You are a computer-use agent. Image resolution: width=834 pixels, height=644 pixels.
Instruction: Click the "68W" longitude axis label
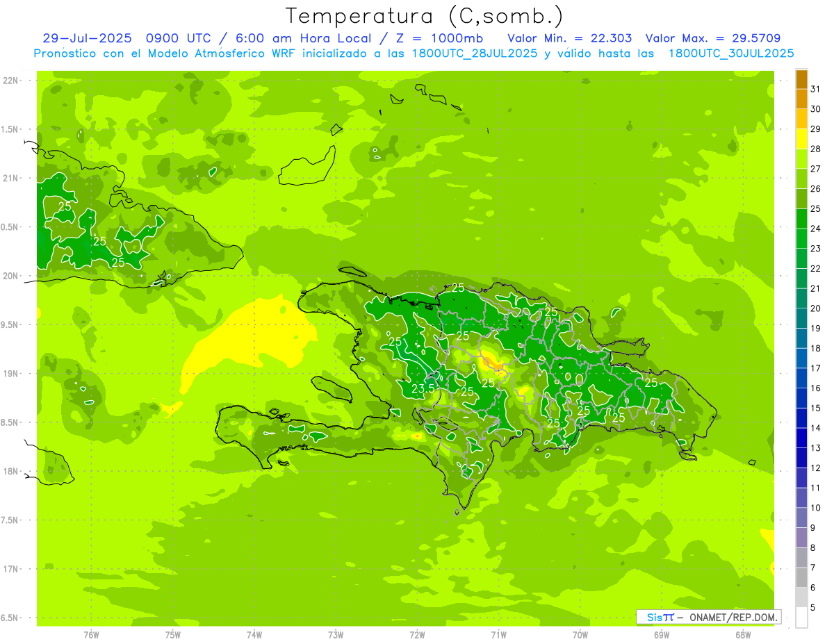(743, 634)
